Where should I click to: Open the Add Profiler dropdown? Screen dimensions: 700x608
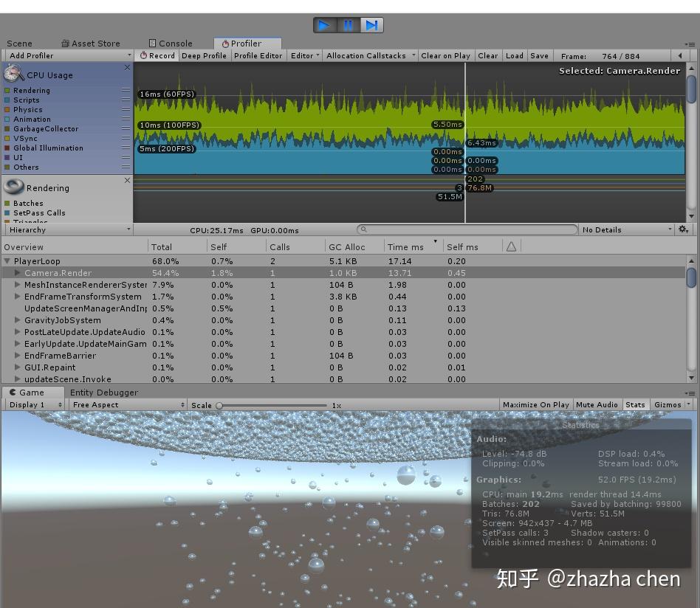[x=66, y=55]
